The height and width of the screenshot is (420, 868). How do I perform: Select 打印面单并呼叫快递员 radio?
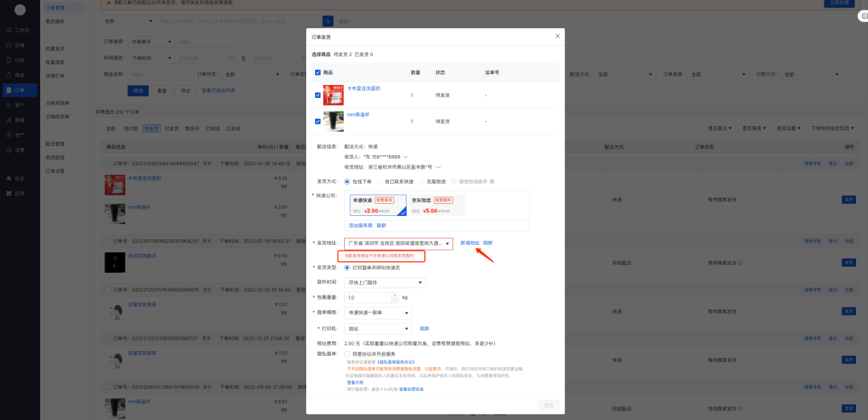click(x=347, y=267)
